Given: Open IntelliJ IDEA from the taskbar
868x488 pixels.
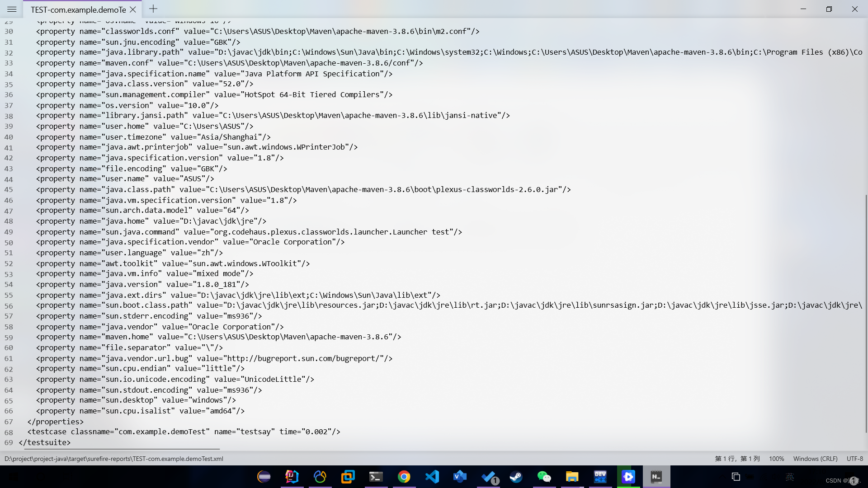Looking at the screenshot, I should [x=292, y=477].
